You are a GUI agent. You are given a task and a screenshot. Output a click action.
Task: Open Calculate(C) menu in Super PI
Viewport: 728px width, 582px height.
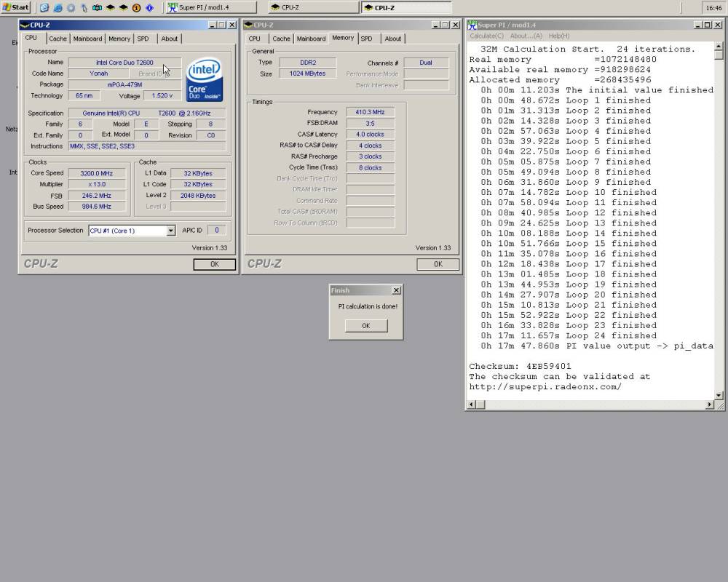(486, 36)
